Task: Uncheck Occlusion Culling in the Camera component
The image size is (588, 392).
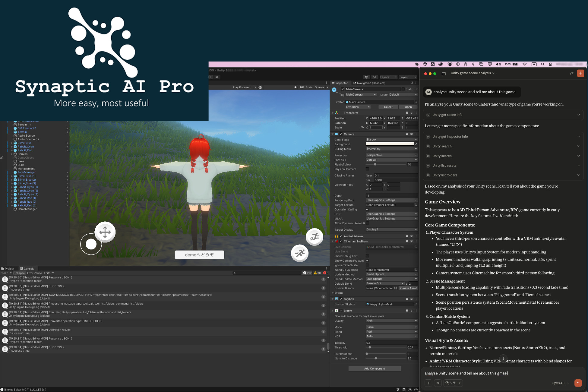Action: [367, 209]
